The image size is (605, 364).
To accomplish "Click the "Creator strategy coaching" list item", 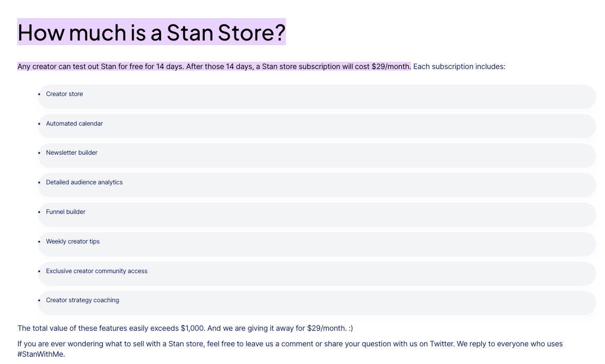I will click(317, 303).
